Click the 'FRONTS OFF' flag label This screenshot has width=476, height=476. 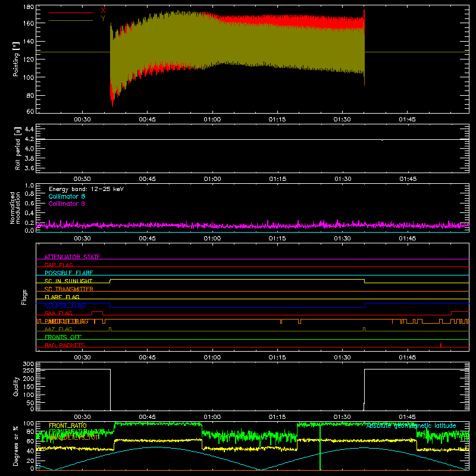coord(63,337)
